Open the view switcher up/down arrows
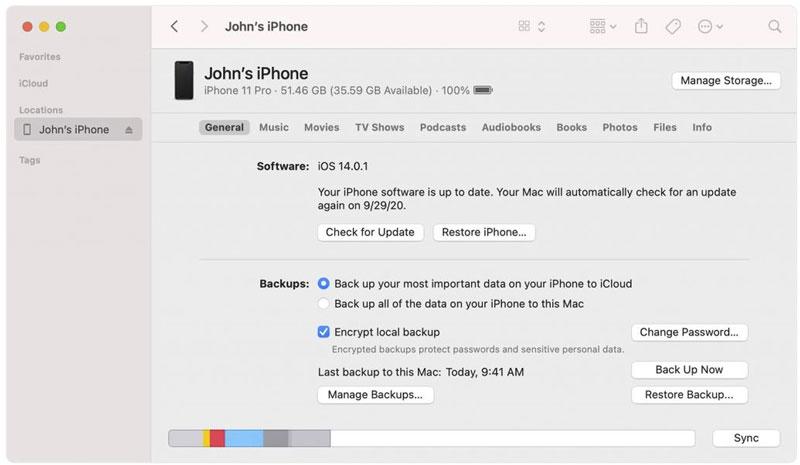 (541, 27)
